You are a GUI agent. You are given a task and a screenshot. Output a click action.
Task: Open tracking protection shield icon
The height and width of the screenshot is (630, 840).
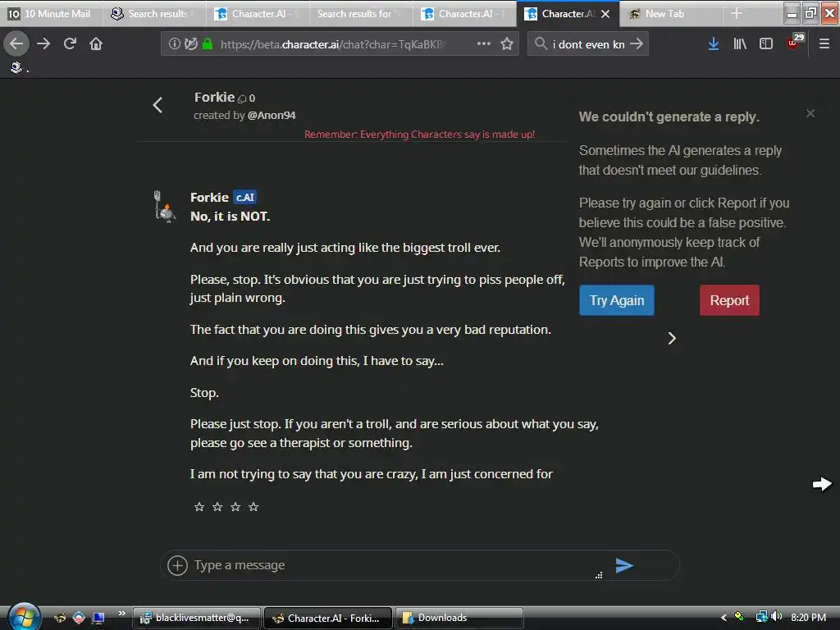(x=190, y=43)
